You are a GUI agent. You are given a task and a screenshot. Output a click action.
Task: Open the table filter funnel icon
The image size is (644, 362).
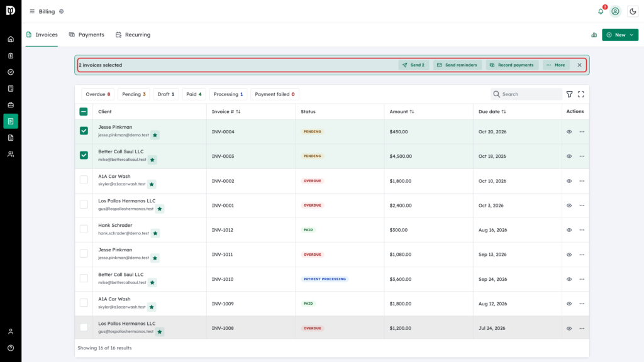(569, 94)
